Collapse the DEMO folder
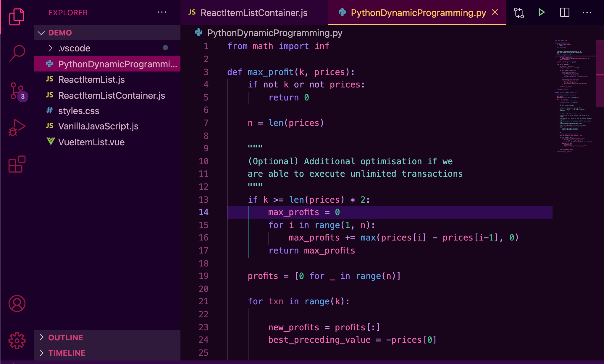 [41, 32]
